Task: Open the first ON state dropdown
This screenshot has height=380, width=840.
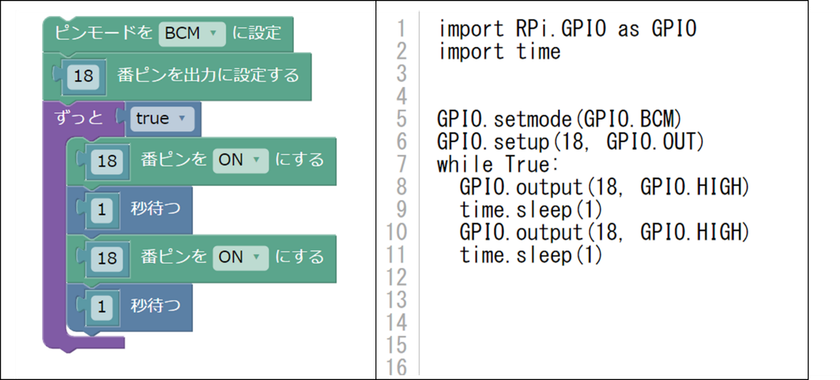Action: [x=240, y=160]
